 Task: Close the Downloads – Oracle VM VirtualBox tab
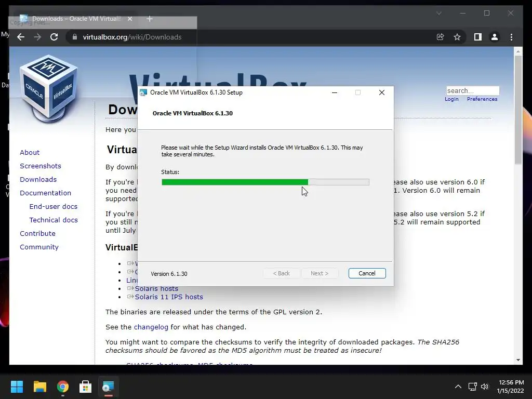(130, 19)
